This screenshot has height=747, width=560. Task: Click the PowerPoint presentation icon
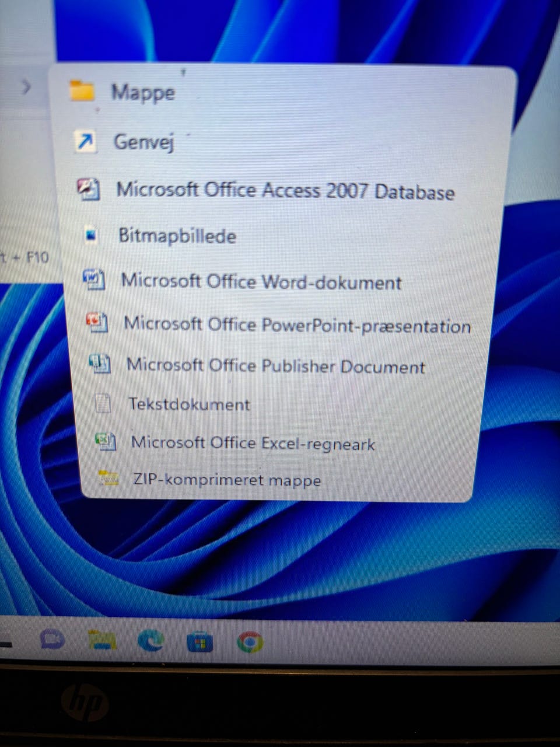point(97,322)
